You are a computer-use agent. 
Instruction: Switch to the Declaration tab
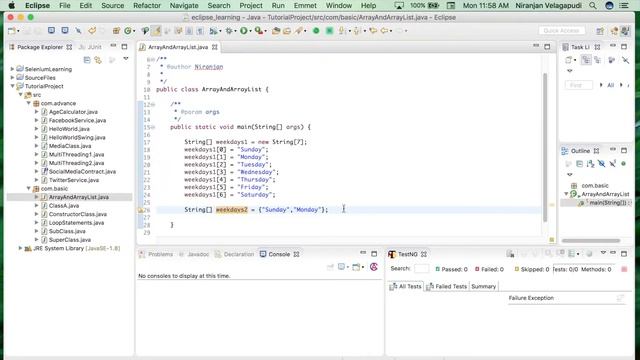234,254
